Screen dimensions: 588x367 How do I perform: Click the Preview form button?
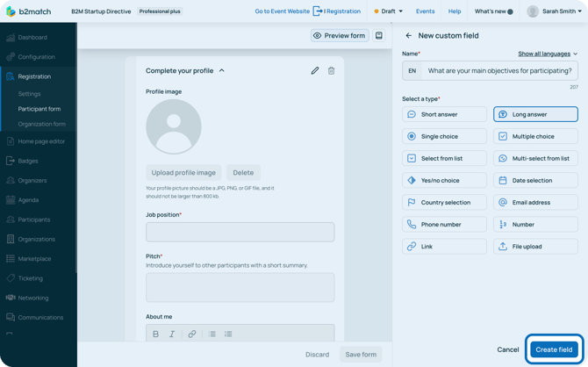pos(340,36)
